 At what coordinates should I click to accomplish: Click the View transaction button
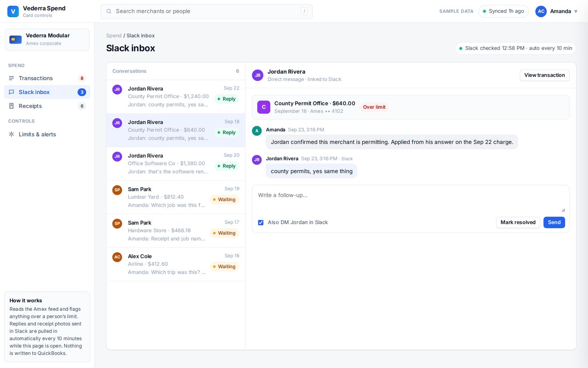[x=544, y=75]
